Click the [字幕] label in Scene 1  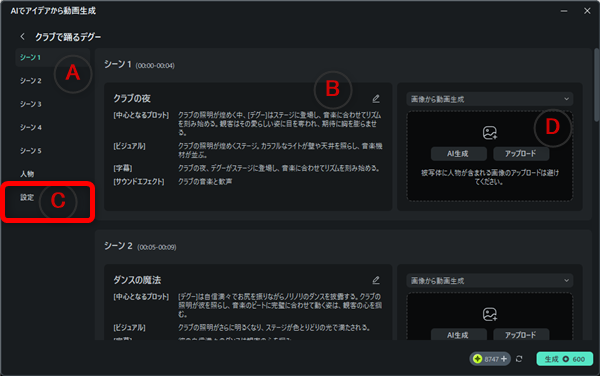coord(123,168)
